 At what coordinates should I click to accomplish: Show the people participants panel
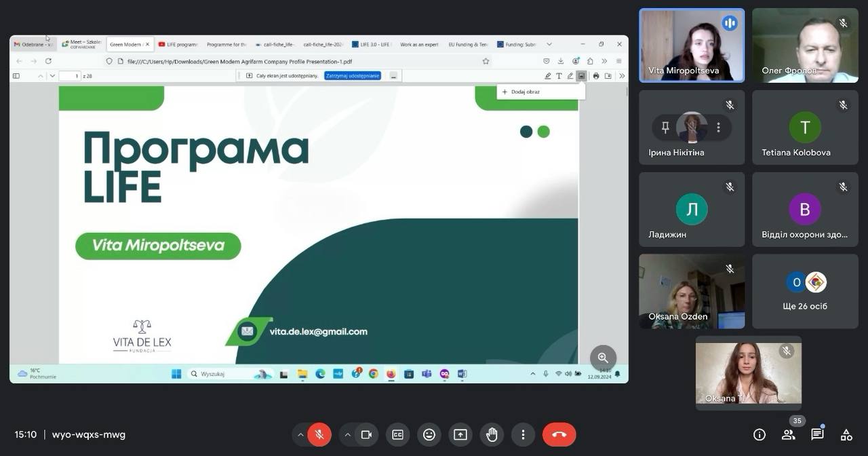[788, 435]
